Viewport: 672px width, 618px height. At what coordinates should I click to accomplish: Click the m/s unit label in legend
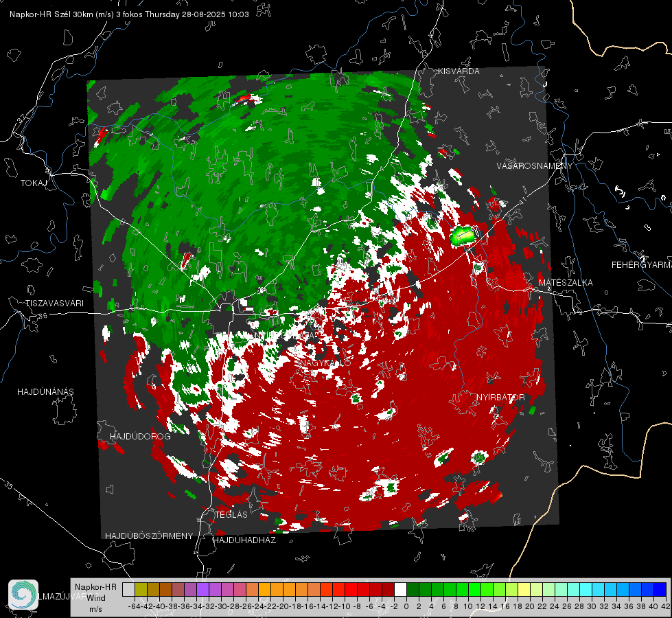point(95,609)
